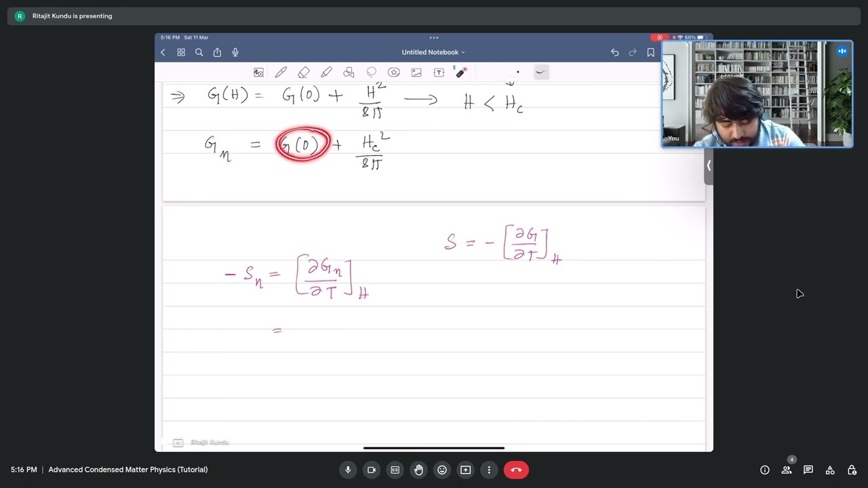Select the Shapes tool
Viewport: 868px width, 488px height.
(349, 73)
